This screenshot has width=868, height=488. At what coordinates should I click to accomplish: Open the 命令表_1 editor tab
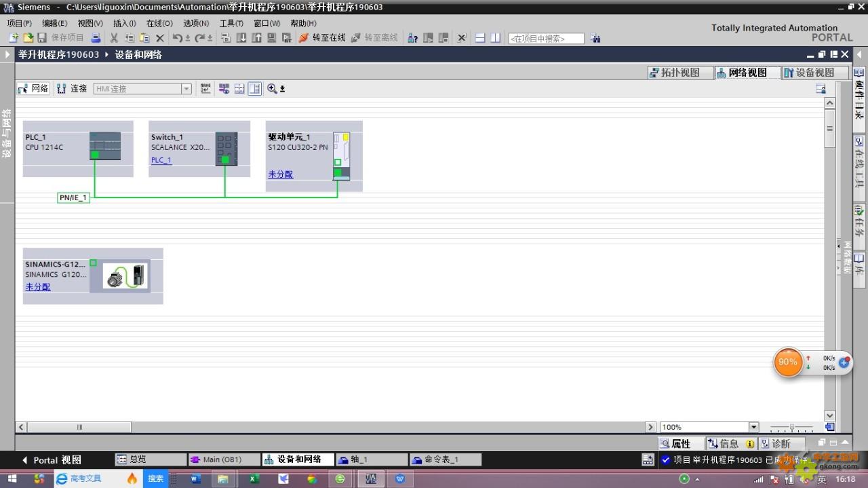(446, 459)
